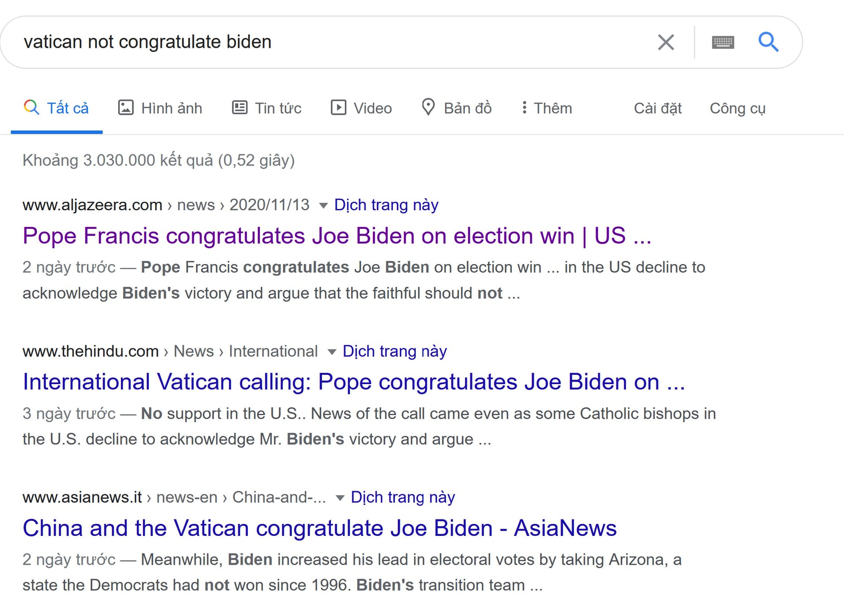Click the blue magnifier search icon

tap(768, 42)
